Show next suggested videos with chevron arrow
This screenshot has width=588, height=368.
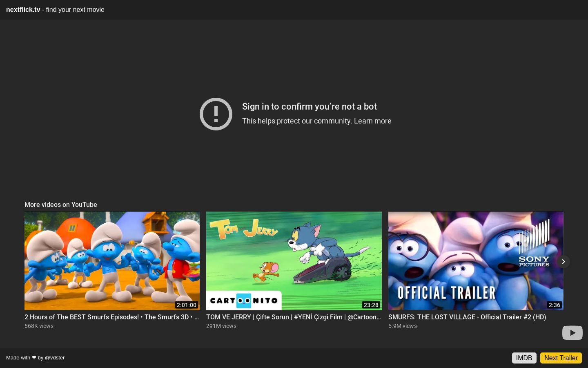[x=563, y=262]
